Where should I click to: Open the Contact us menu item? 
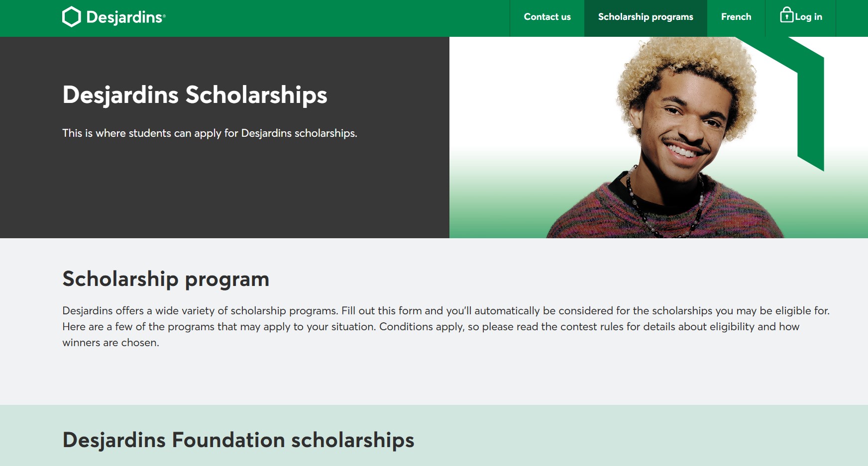pyautogui.click(x=547, y=17)
